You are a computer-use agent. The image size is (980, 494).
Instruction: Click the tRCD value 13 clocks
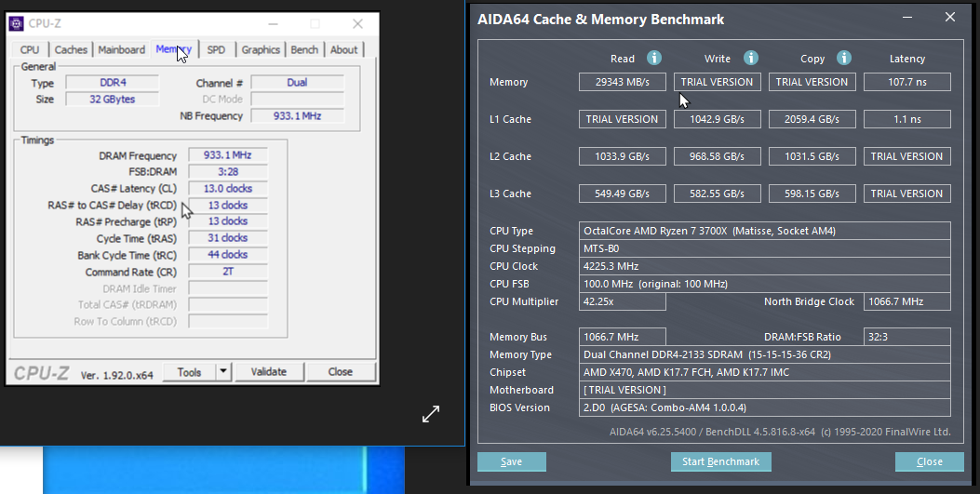tap(227, 205)
